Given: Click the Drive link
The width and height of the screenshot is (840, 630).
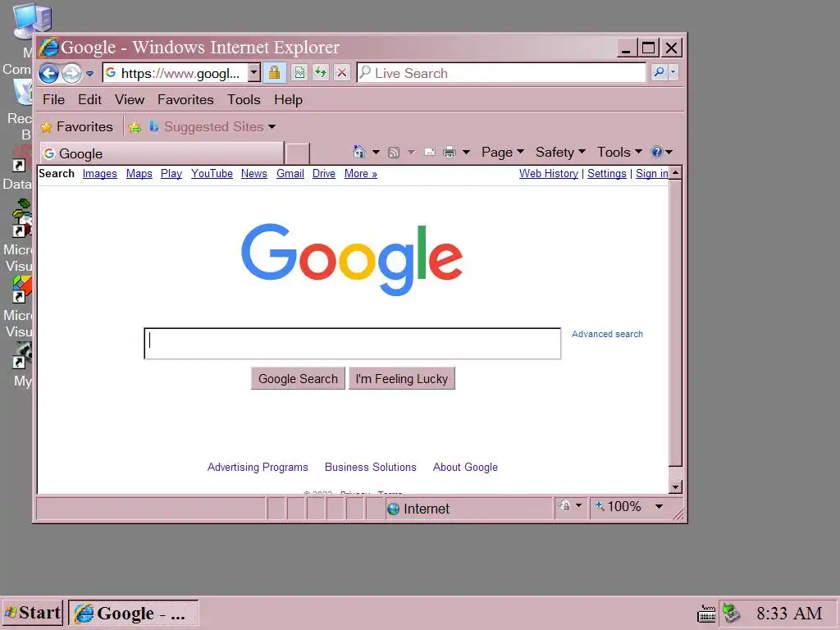Looking at the screenshot, I should [x=324, y=174].
